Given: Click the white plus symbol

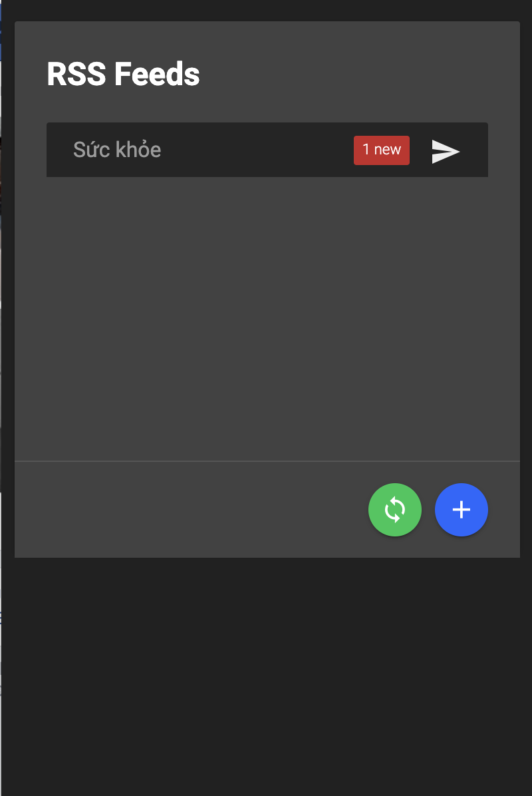Looking at the screenshot, I should click(x=462, y=510).
